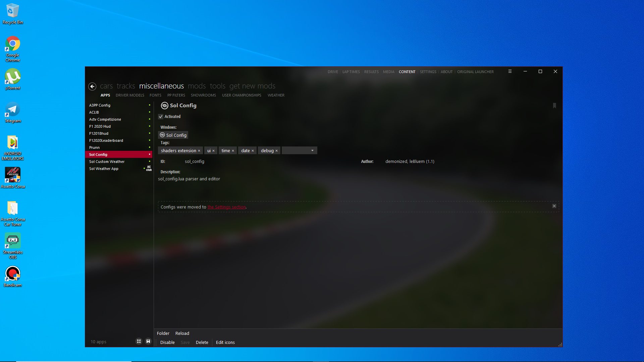The image size is (644, 362).
Task: Click the Sol Config window button
Action: (x=173, y=135)
